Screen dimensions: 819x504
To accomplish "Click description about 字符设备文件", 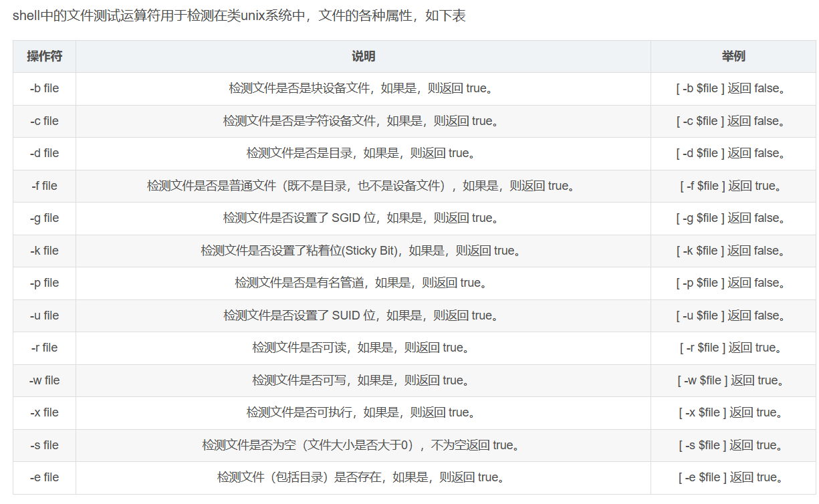I will 363,121.
